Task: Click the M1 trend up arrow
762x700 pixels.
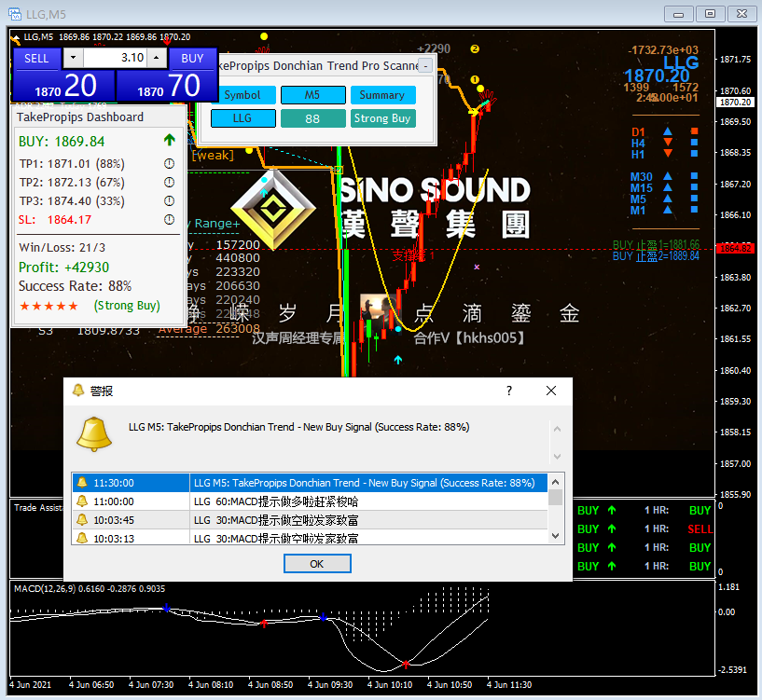Action: pos(668,210)
